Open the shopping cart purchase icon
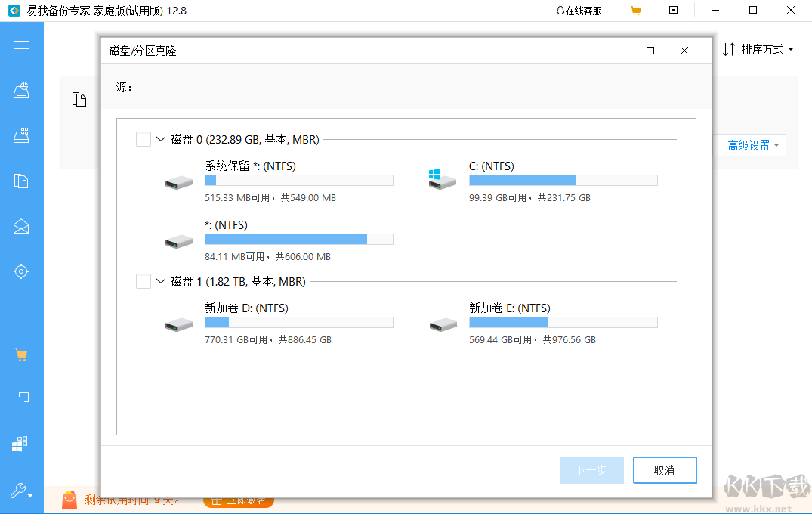The image size is (812, 514). [x=20, y=352]
